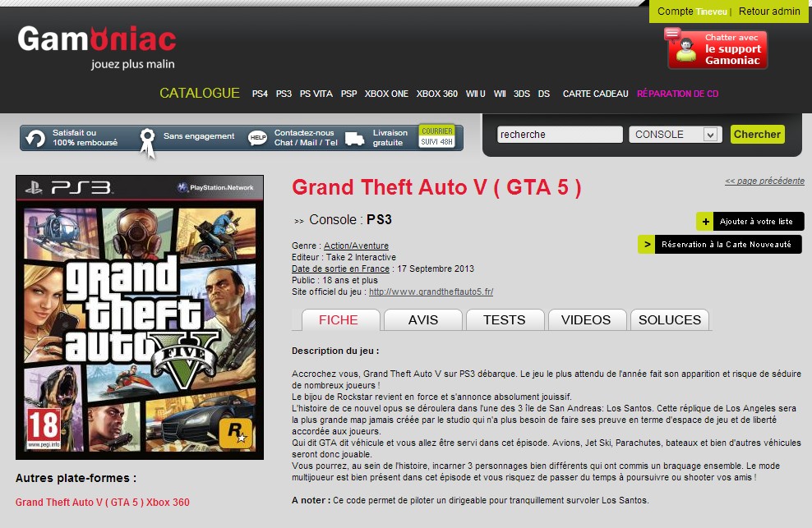The image size is (812, 528).
Task: Open PS4 in the catalogue menu
Action: [260, 94]
